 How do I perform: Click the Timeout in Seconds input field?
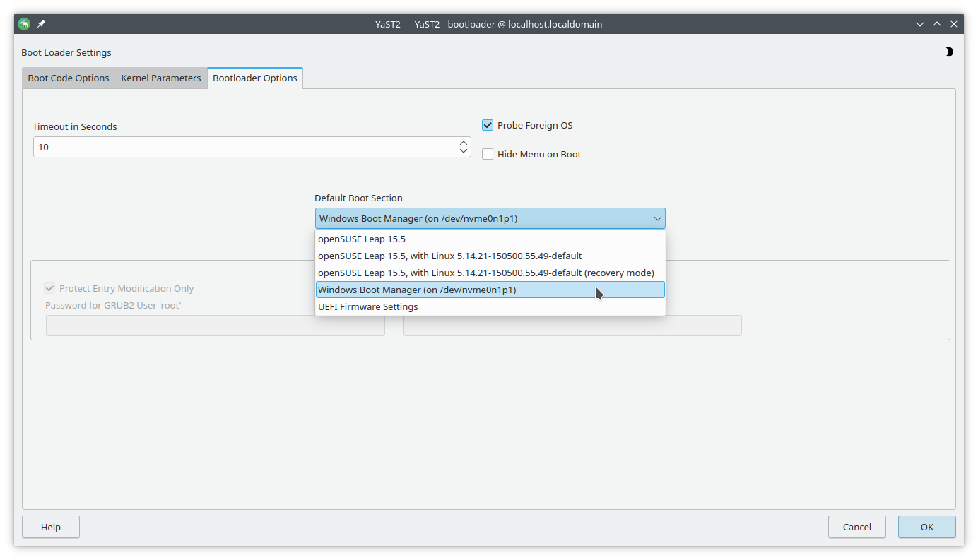pos(244,148)
